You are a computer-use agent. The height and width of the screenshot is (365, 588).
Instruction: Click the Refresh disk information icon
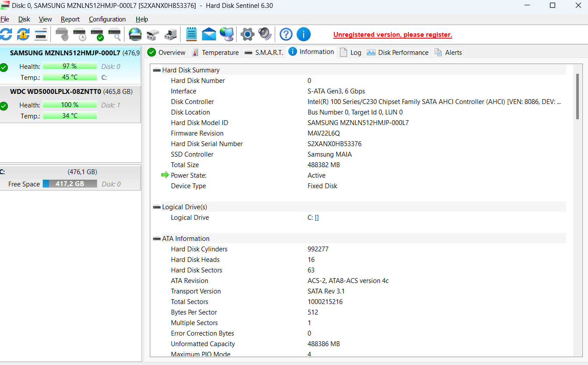coord(6,34)
